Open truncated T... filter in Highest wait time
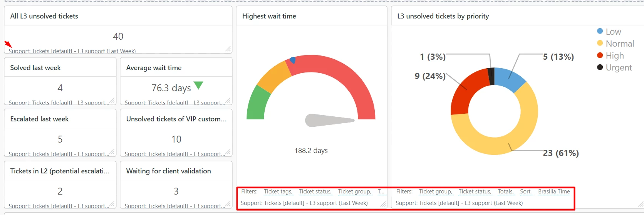The image size is (644, 215). tap(381, 191)
